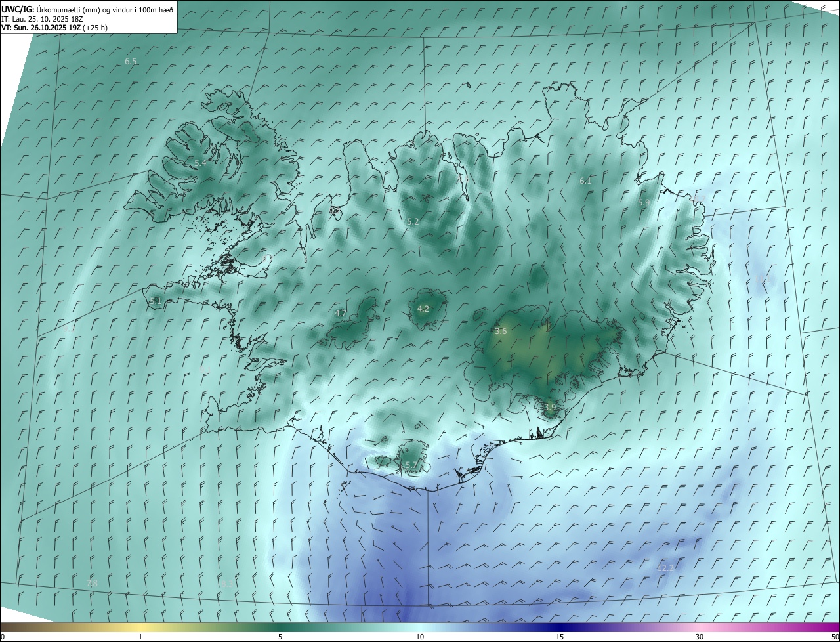This screenshot has width=840, height=642.
Task: Click the 30 tick on the color scale
Action: coord(700,637)
